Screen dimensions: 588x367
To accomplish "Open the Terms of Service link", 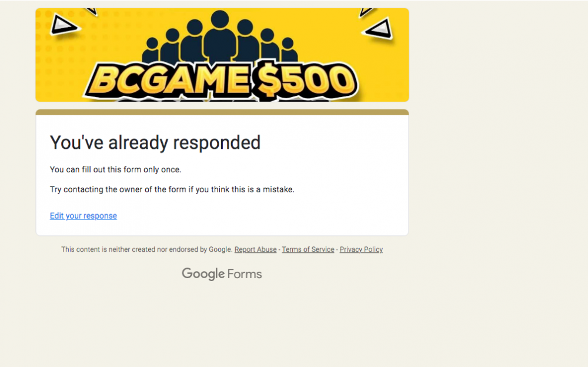I will 308,249.
